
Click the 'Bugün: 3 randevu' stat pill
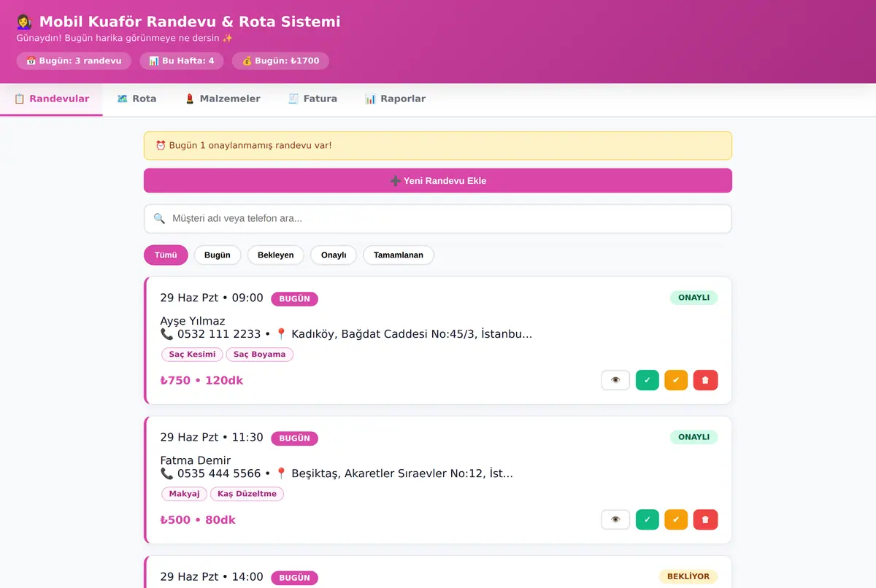coord(74,61)
